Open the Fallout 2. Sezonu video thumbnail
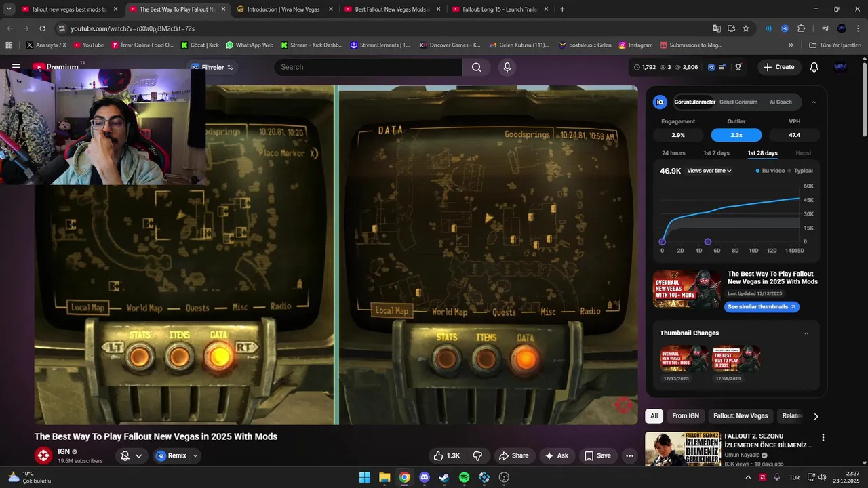Image resolution: width=868 pixels, height=488 pixels. 682,449
